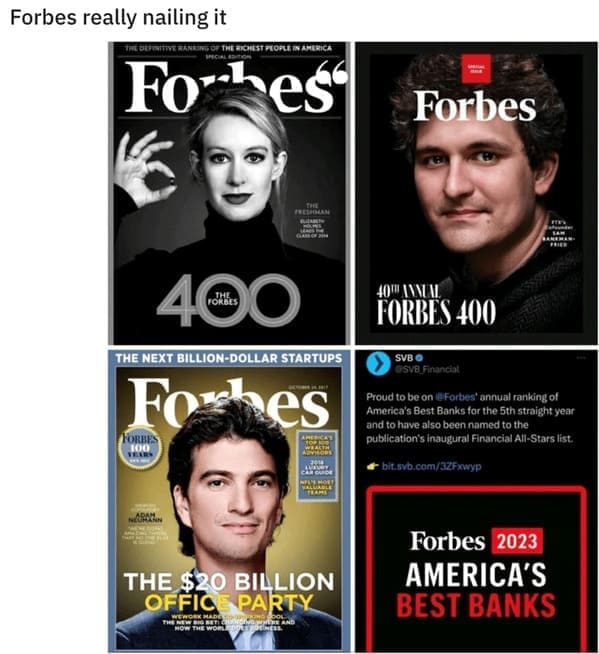Open 'The $20 Billion Office Party' cover
This screenshot has width=599, height=654.
(x=229, y=501)
